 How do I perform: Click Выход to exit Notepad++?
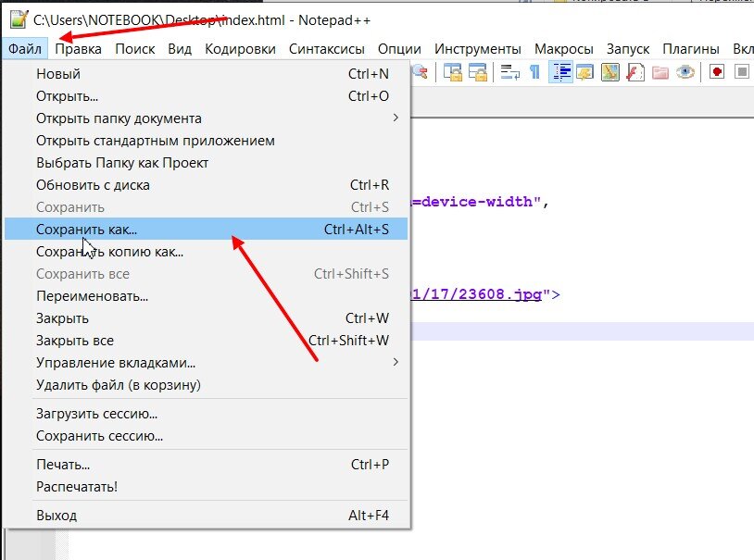click(x=206, y=516)
